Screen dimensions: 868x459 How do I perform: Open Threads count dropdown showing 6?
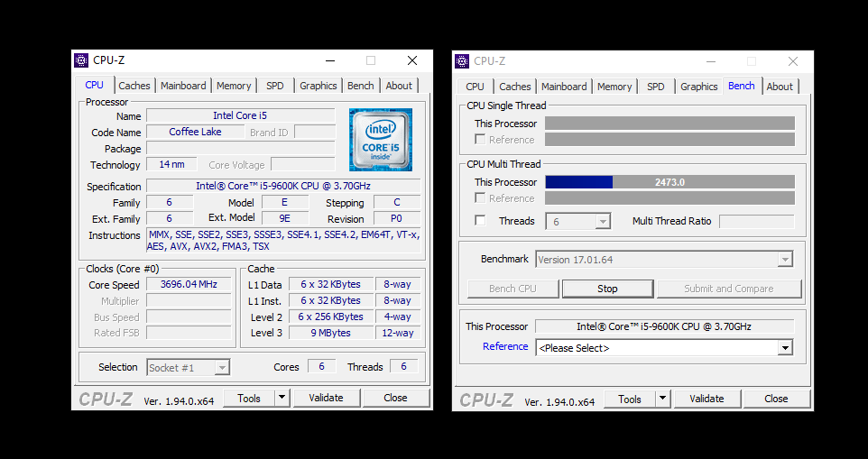point(578,221)
